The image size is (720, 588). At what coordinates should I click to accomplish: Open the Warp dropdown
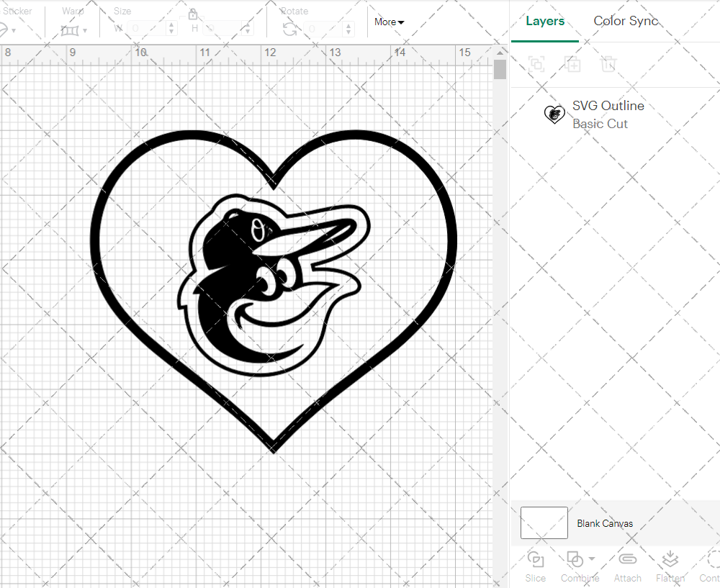(x=73, y=30)
